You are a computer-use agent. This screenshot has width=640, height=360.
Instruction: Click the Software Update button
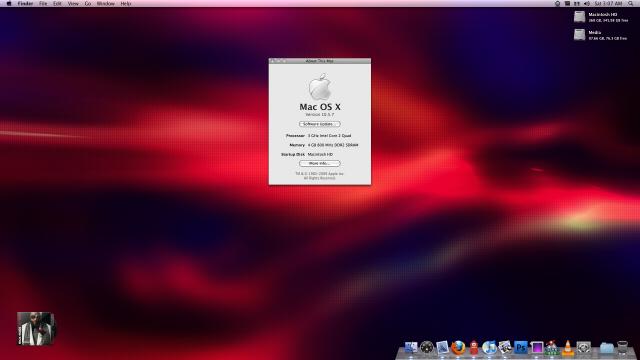(320, 124)
